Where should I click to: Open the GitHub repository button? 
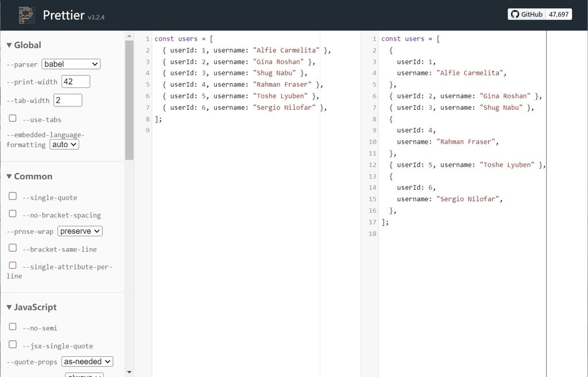[x=527, y=14]
